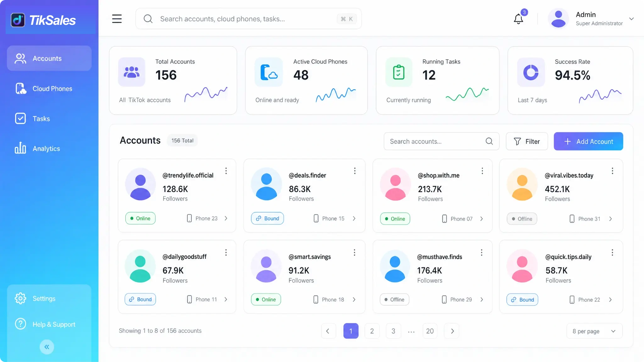
Task: Expand Phone 29 details chevron
Action: 482,299
